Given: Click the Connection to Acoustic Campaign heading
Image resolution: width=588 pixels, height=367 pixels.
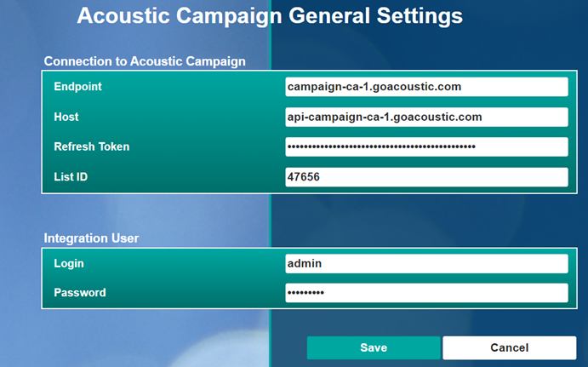Looking at the screenshot, I should click(145, 61).
